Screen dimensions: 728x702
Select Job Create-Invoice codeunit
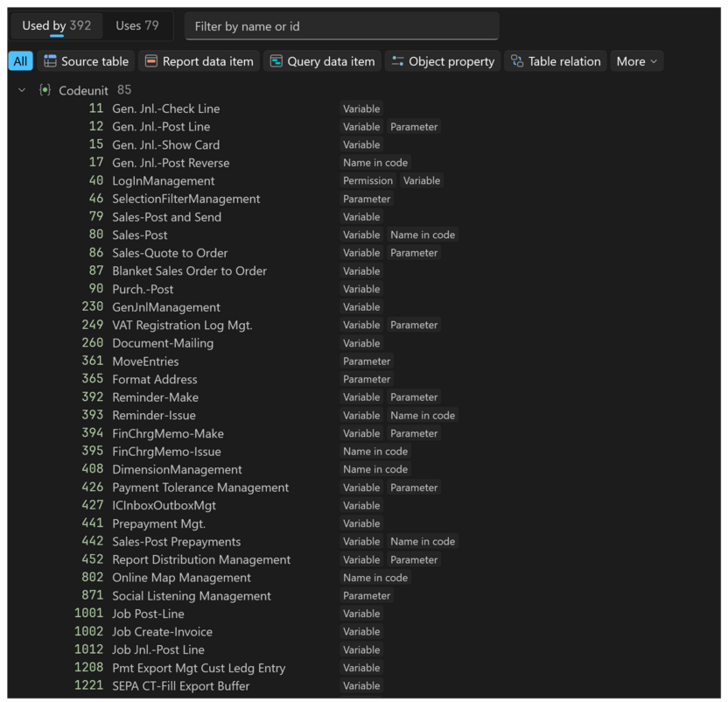pyautogui.click(x=163, y=632)
